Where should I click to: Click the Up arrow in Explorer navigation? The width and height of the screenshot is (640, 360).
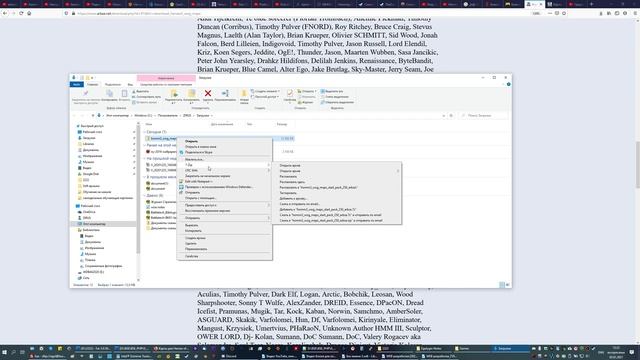(93, 116)
